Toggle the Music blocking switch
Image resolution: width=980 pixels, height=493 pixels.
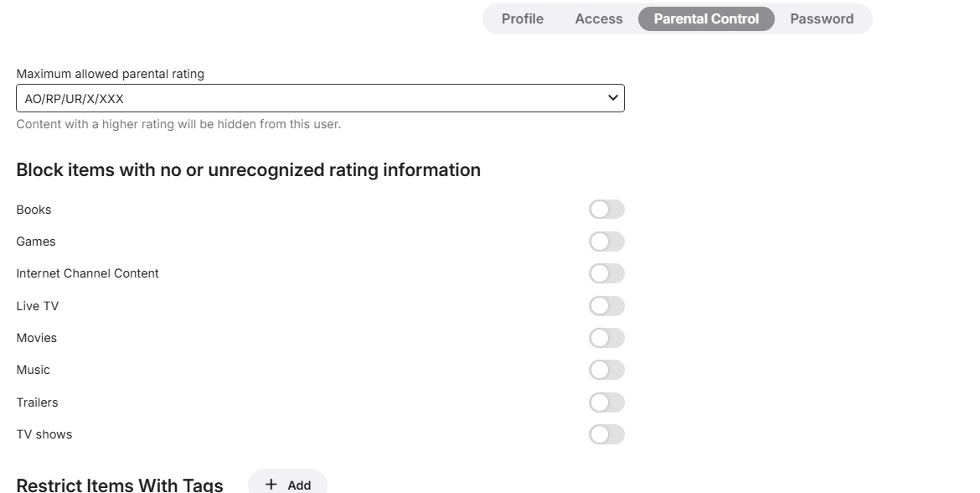tap(606, 370)
